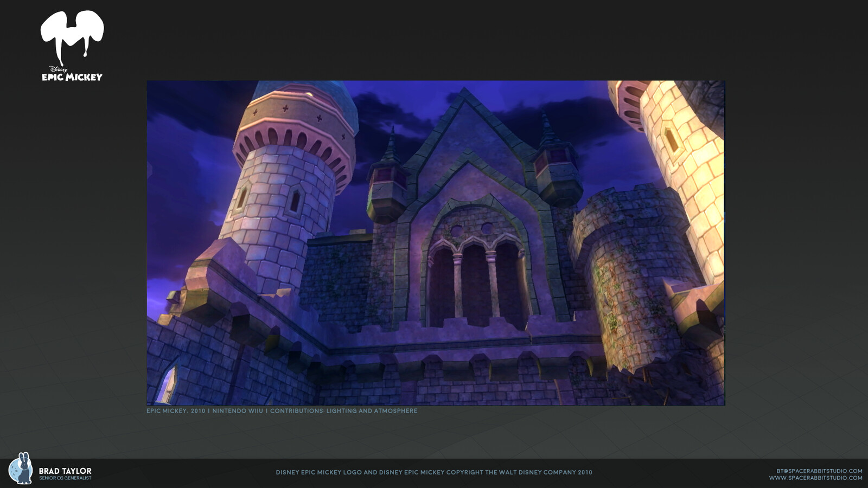868x488 pixels.
Task: Open the Epic Mickey castle screenshot
Action: [436, 243]
